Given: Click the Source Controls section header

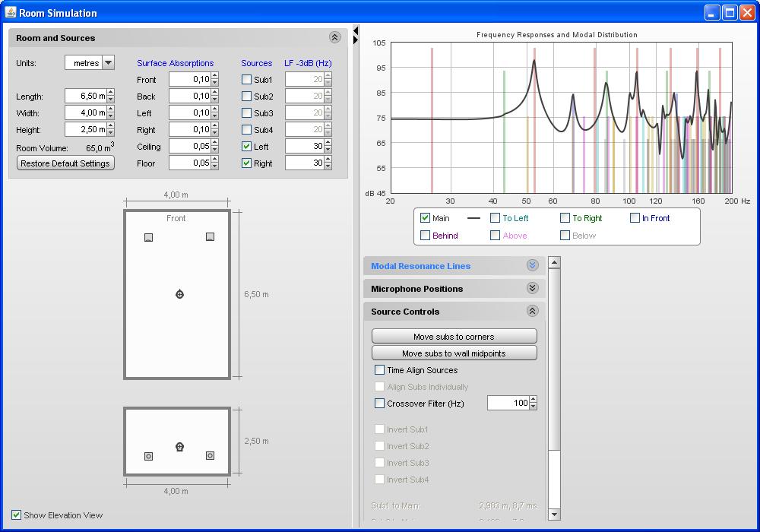Looking at the screenshot, I should [x=405, y=312].
